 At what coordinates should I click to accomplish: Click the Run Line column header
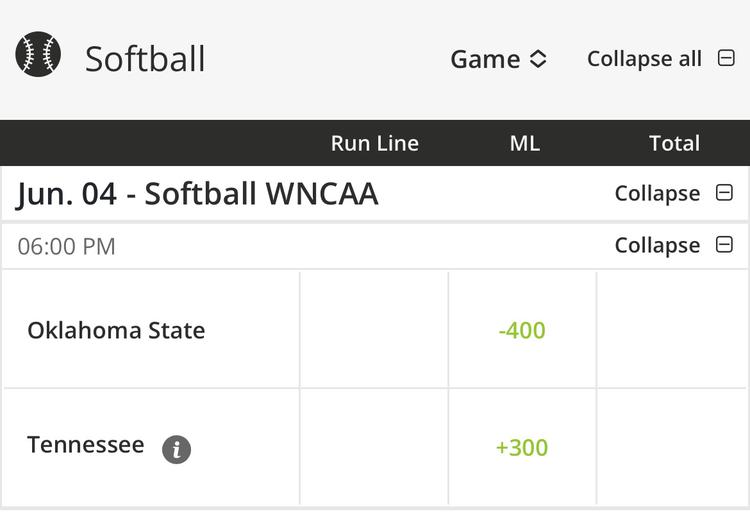coord(375,143)
